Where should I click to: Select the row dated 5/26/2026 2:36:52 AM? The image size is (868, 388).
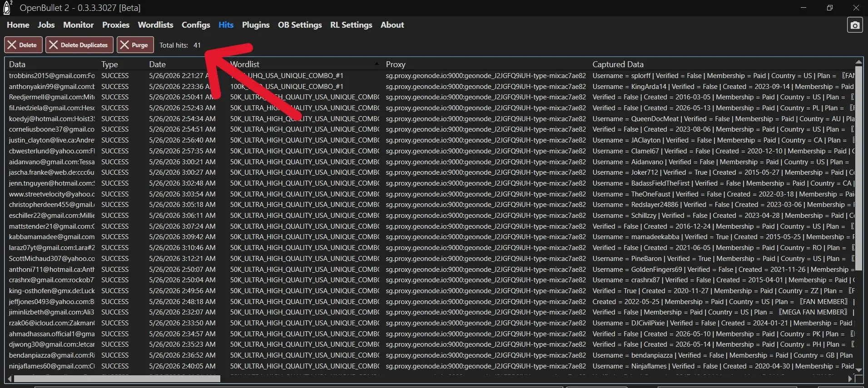[430, 355]
